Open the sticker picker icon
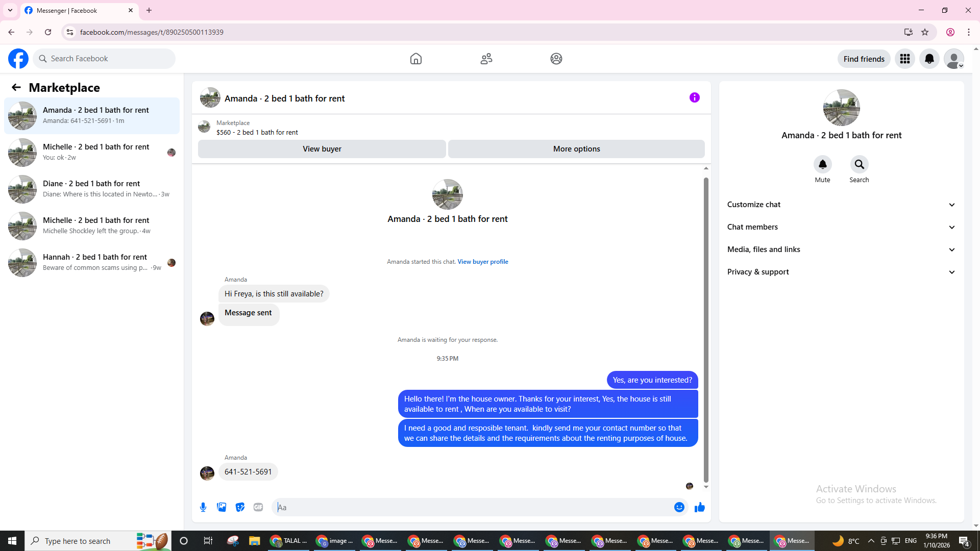 coord(240,507)
